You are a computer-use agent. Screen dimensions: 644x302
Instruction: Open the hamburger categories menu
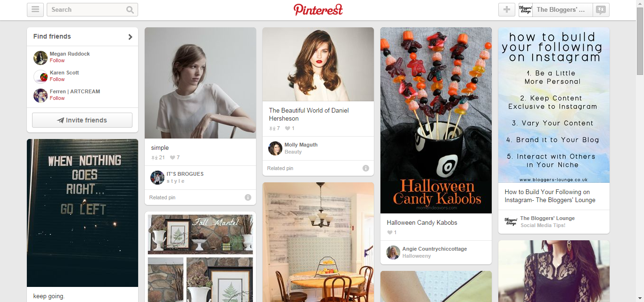35,9
